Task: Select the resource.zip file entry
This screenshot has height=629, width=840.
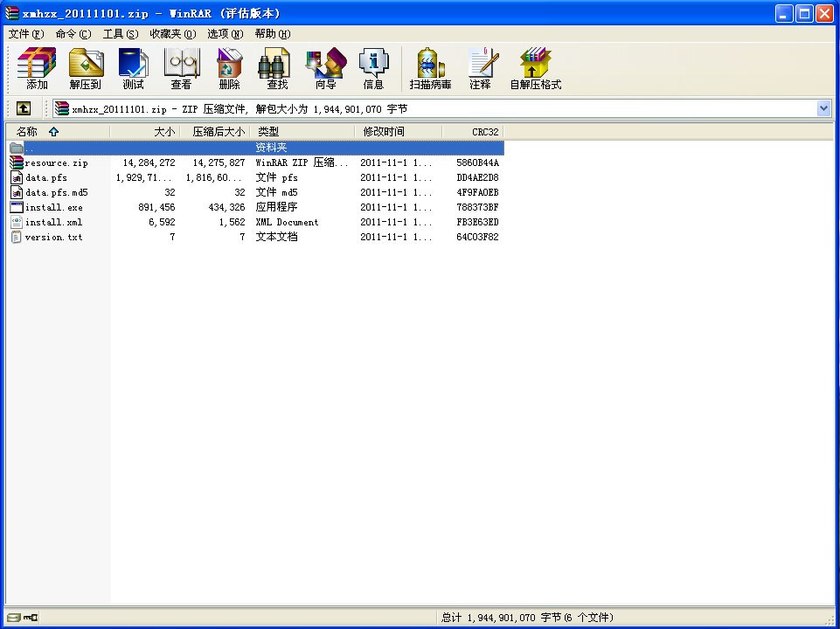Action: [56, 163]
